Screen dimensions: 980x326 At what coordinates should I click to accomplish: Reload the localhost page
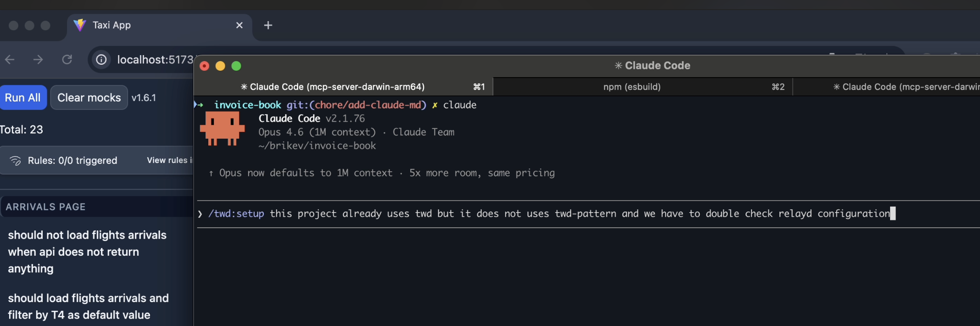[x=67, y=60]
